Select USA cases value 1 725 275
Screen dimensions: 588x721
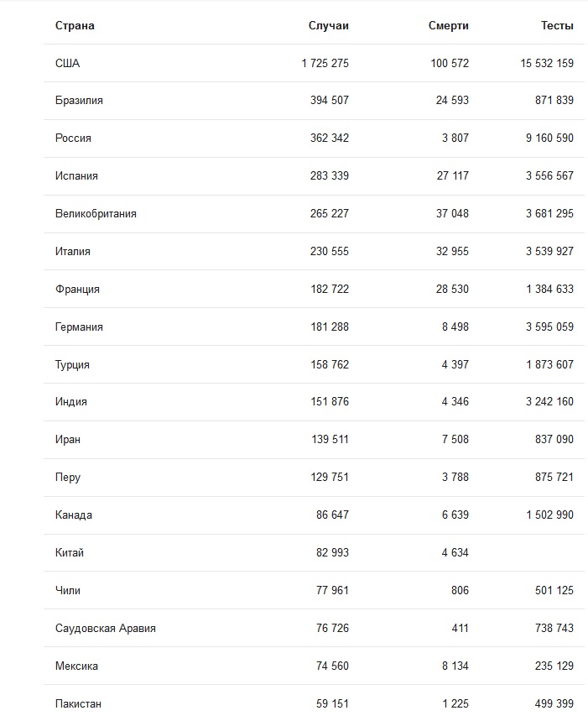pos(325,64)
